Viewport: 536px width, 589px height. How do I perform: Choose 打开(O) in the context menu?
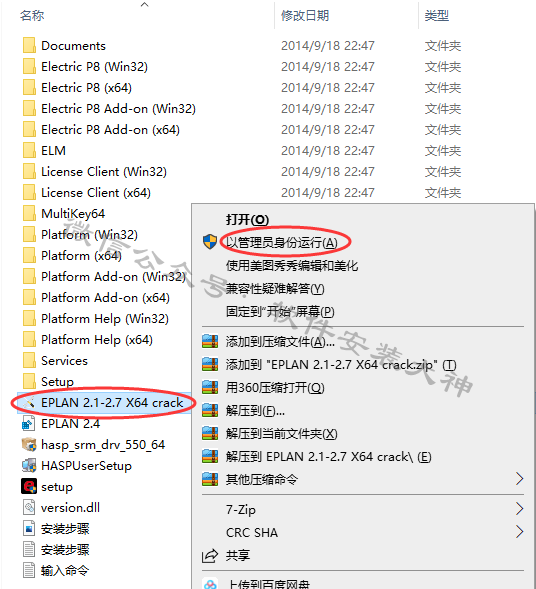pos(248,220)
